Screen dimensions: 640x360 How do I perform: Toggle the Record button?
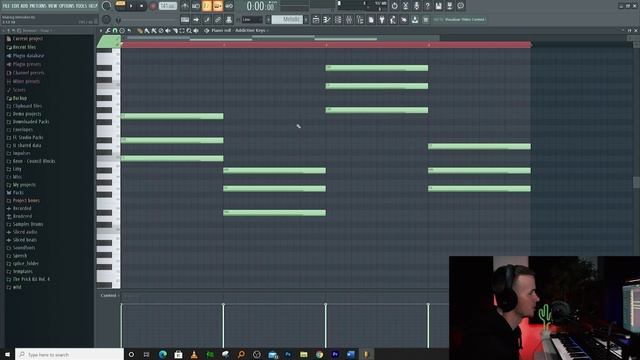point(153,6)
